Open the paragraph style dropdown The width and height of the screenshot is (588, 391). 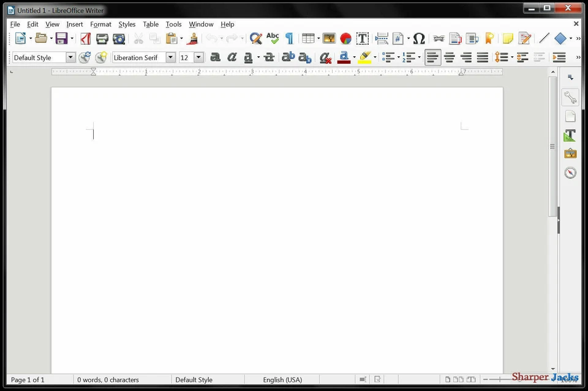[x=70, y=57]
